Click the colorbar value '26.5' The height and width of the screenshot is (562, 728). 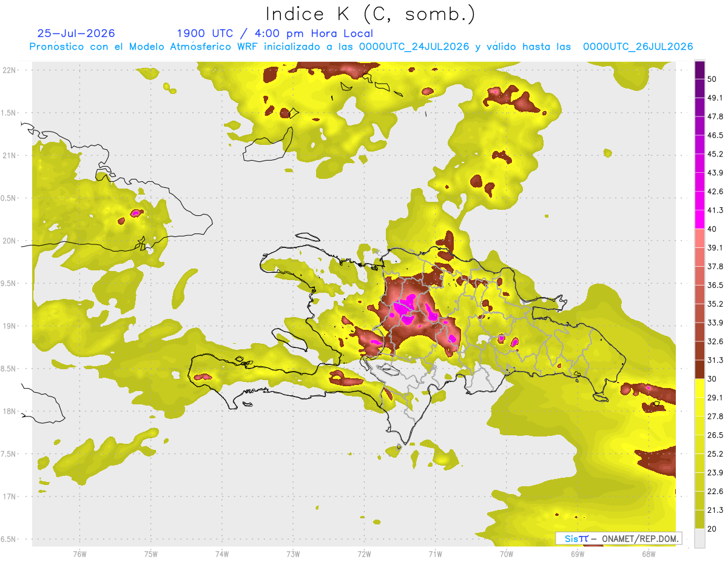715,435
